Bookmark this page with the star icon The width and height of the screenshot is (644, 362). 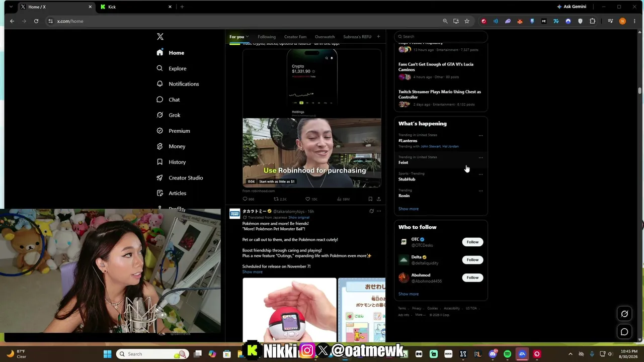(x=467, y=21)
